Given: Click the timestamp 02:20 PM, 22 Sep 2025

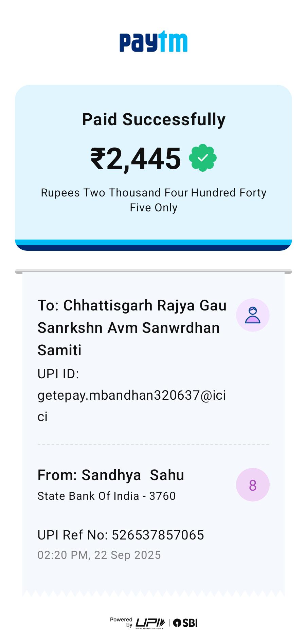Looking at the screenshot, I should 99,555.
